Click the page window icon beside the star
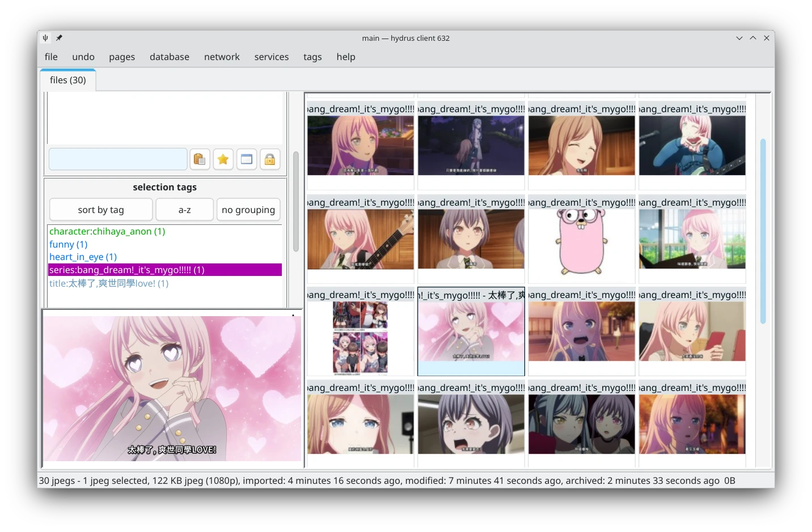The height and width of the screenshot is (532, 812). [x=247, y=159]
